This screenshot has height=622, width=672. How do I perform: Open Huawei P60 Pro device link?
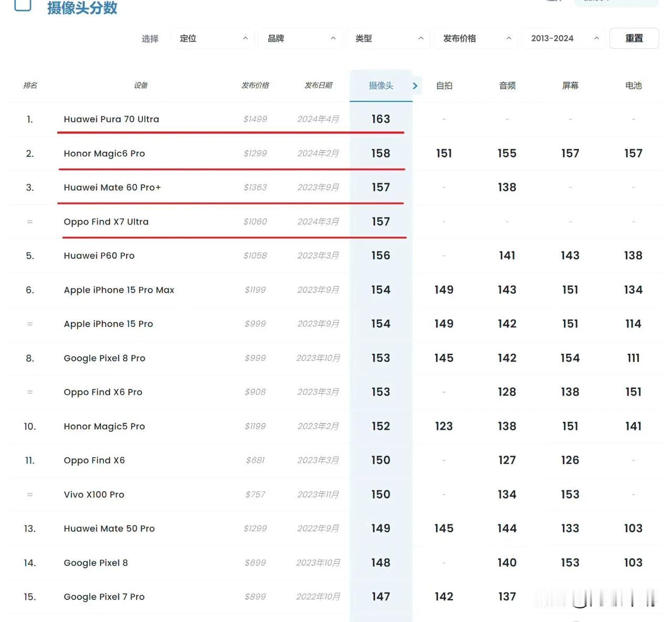click(x=99, y=256)
